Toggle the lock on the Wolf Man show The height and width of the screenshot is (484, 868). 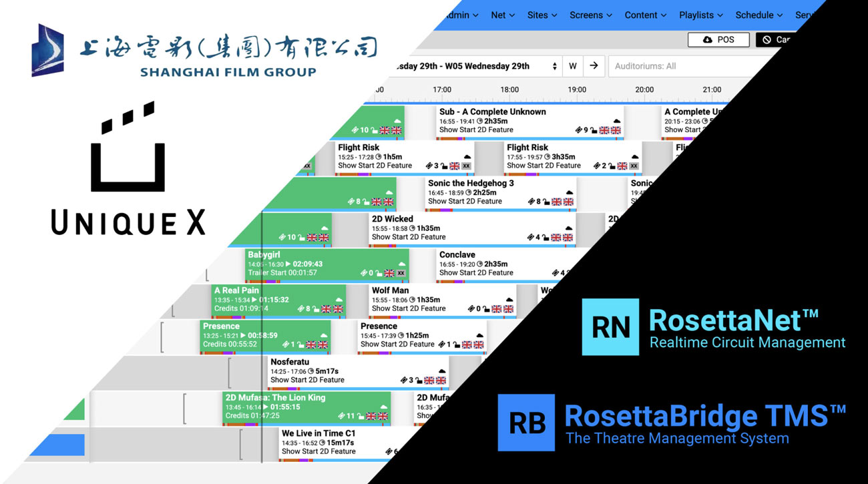tap(485, 309)
